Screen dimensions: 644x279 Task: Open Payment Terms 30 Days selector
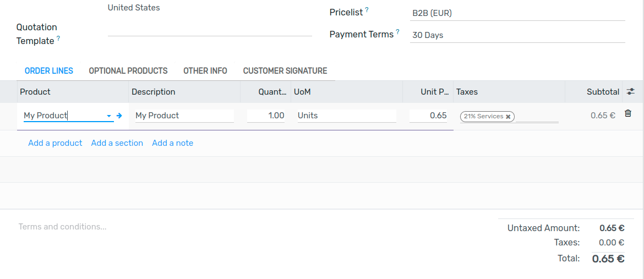[517, 35]
